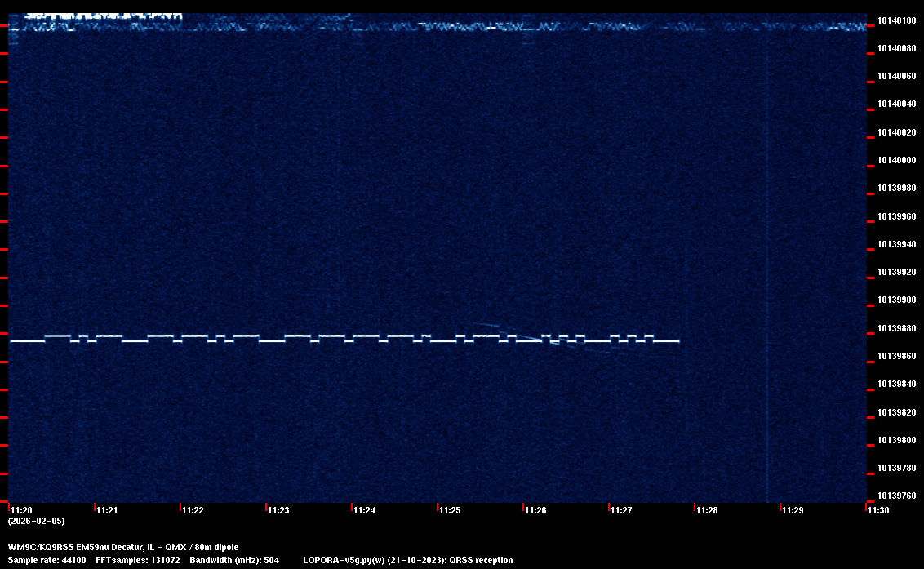Select the 10139760 frequency label
The image size is (924, 569).
pos(895,496)
